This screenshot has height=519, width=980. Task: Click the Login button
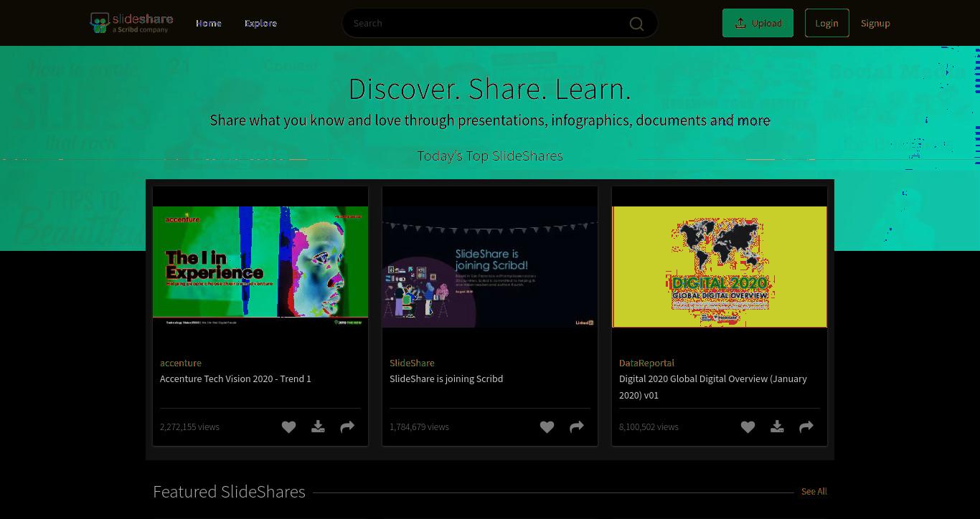pyautogui.click(x=826, y=23)
